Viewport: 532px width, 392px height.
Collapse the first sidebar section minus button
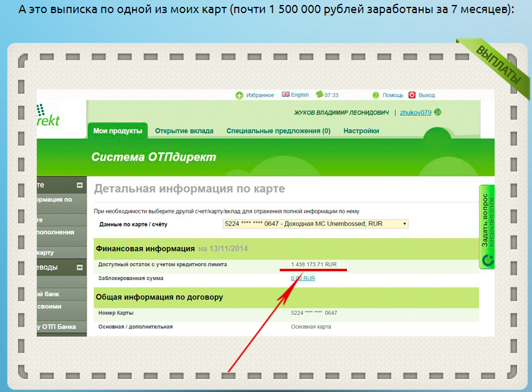[x=80, y=185]
